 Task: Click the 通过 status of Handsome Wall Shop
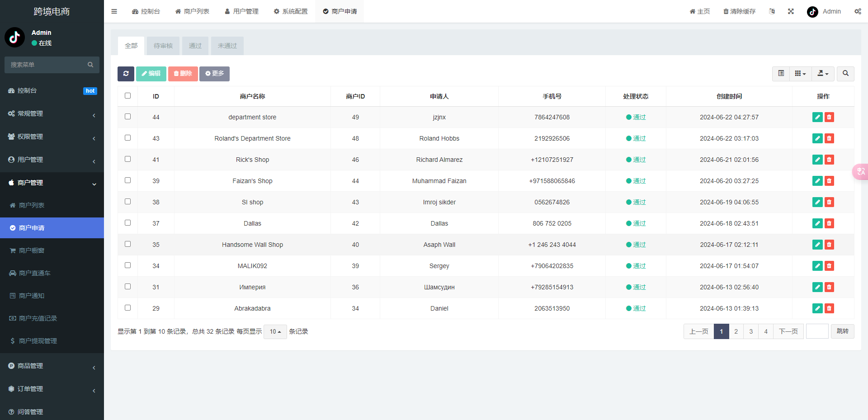pos(639,245)
